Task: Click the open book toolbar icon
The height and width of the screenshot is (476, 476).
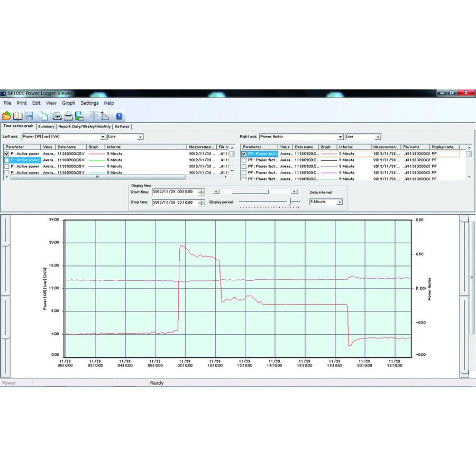Action: [18, 116]
